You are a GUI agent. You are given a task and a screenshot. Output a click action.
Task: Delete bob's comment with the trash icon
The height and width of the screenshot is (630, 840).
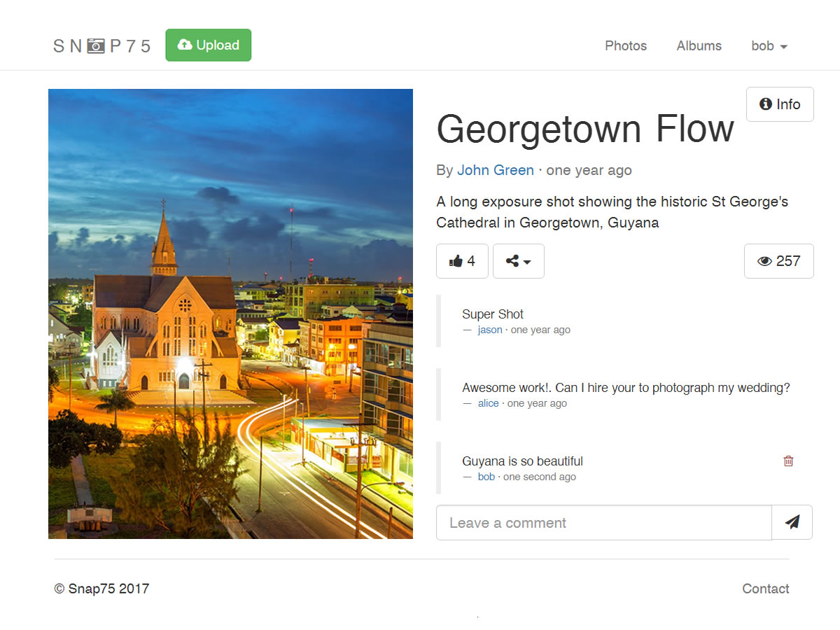coord(788,461)
